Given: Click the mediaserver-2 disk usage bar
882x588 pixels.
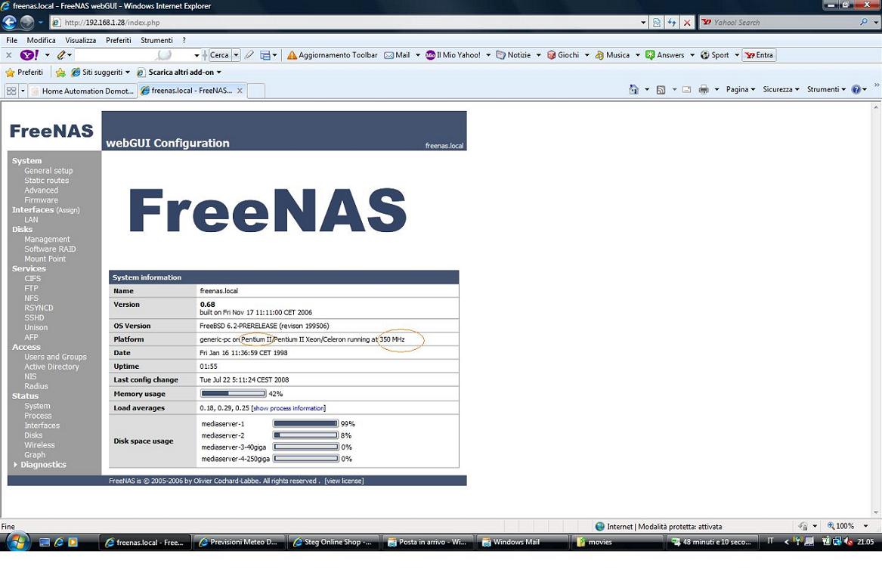Looking at the screenshot, I should click(x=305, y=435).
